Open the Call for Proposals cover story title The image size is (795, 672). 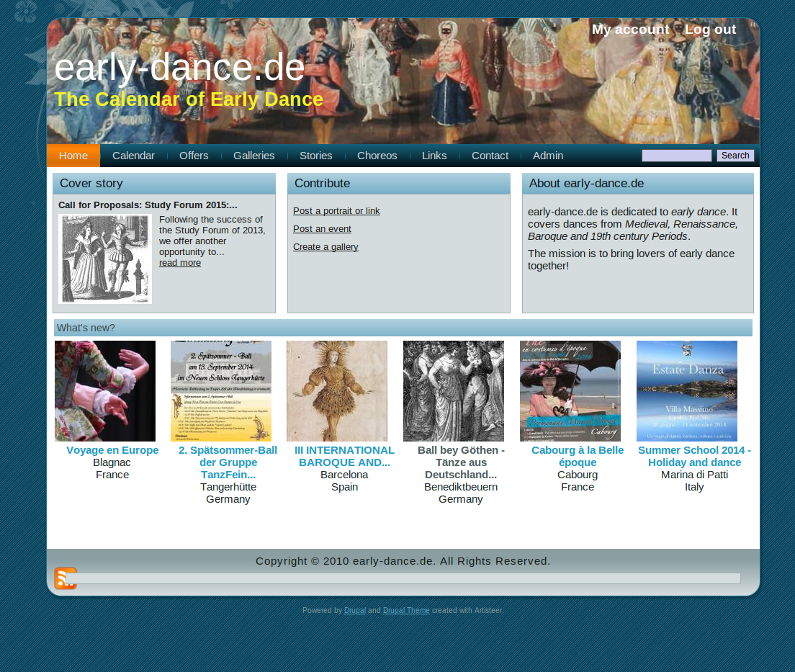[x=148, y=205]
